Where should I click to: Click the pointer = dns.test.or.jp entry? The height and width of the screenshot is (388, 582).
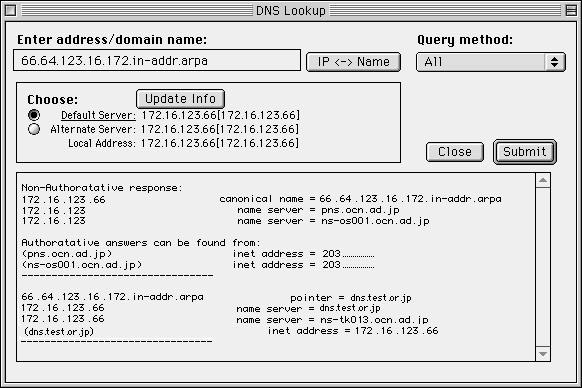(351, 298)
